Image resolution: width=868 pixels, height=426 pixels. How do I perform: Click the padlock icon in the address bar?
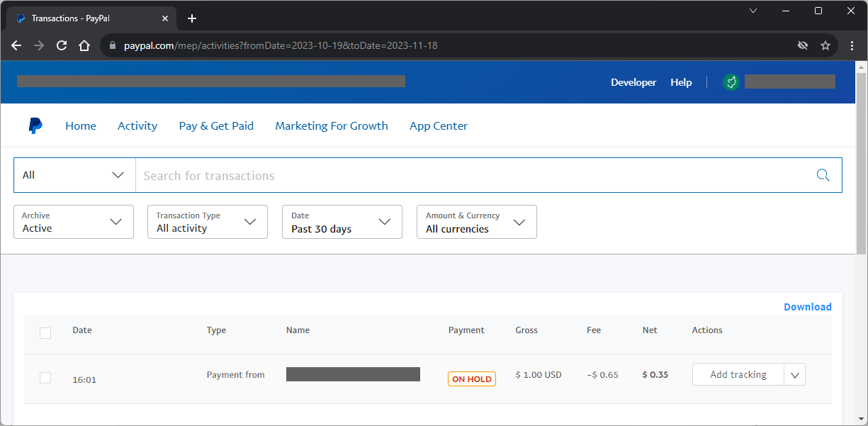(112, 45)
